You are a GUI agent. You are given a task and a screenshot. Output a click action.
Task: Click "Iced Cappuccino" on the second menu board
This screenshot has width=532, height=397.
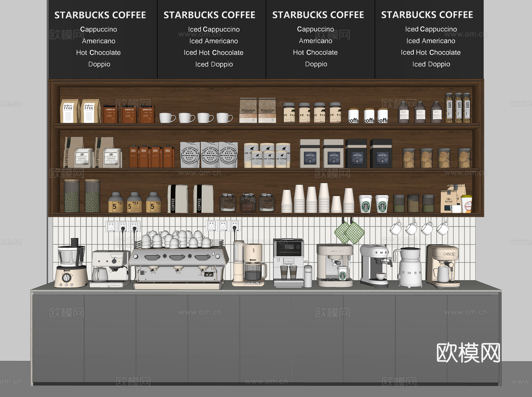(214, 29)
